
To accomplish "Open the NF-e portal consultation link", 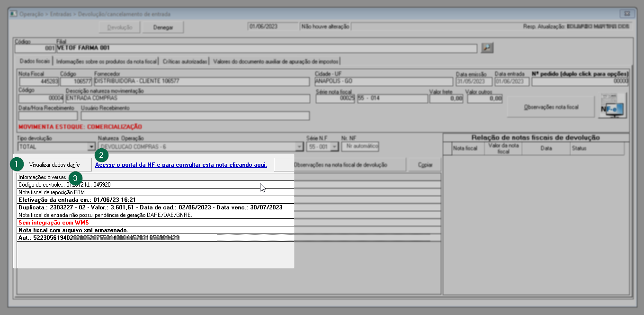I will 181,165.
